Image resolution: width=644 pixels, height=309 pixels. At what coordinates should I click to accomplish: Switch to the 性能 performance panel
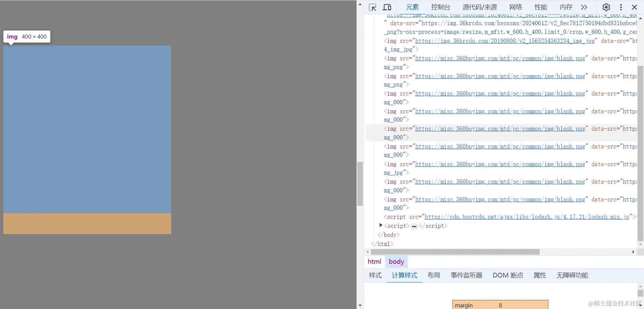tap(540, 7)
